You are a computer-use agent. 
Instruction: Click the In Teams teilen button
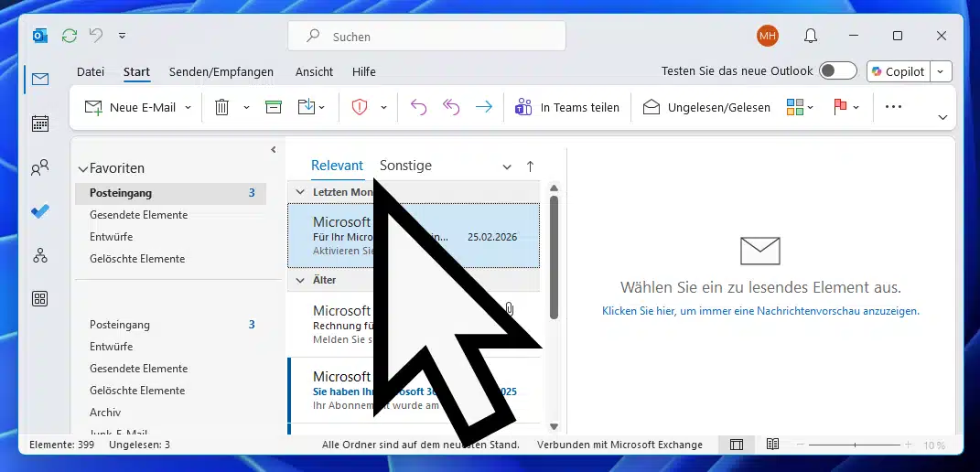pos(567,107)
